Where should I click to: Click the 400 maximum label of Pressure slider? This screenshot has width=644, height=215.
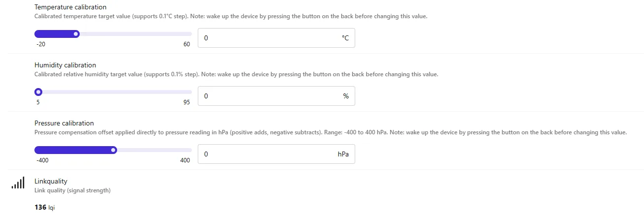[x=185, y=160]
